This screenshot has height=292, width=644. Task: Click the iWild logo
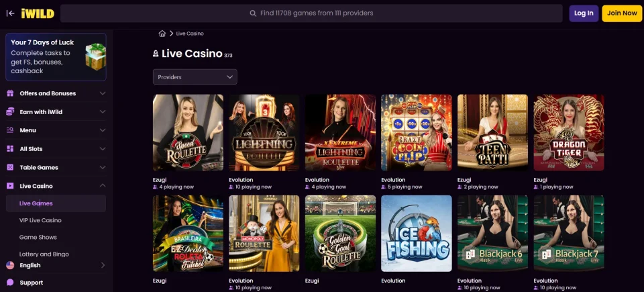38,13
